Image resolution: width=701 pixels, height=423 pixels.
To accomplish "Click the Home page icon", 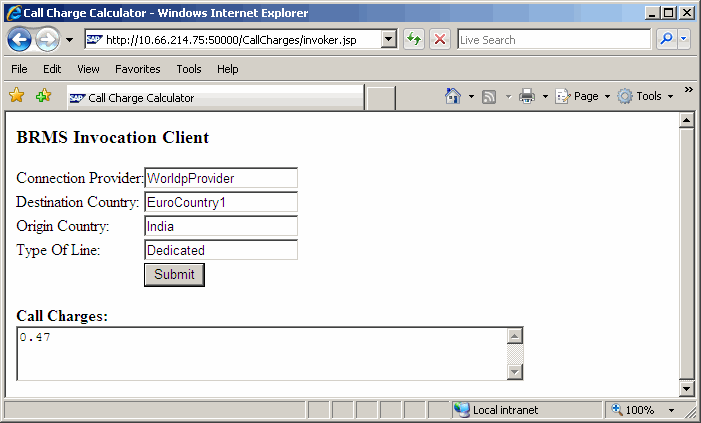I will 452,97.
